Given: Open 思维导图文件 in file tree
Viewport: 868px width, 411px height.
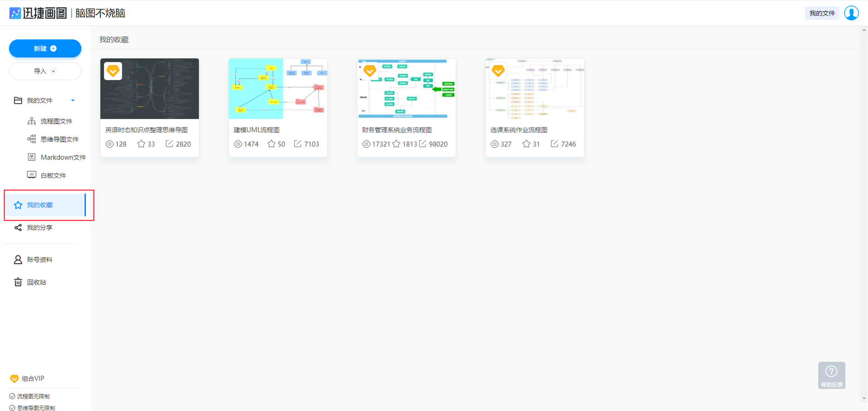Looking at the screenshot, I should point(59,139).
